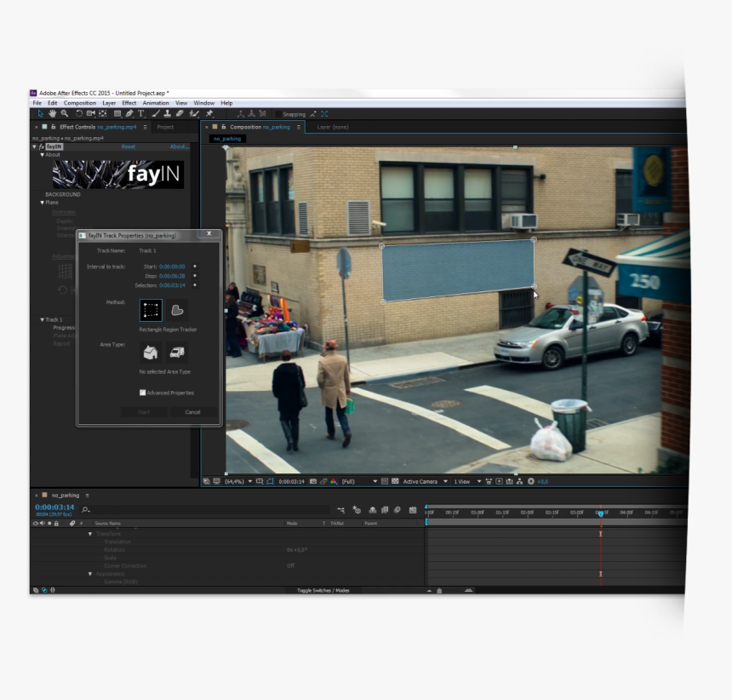Click the Reset link for fayIN

pyautogui.click(x=128, y=146)
